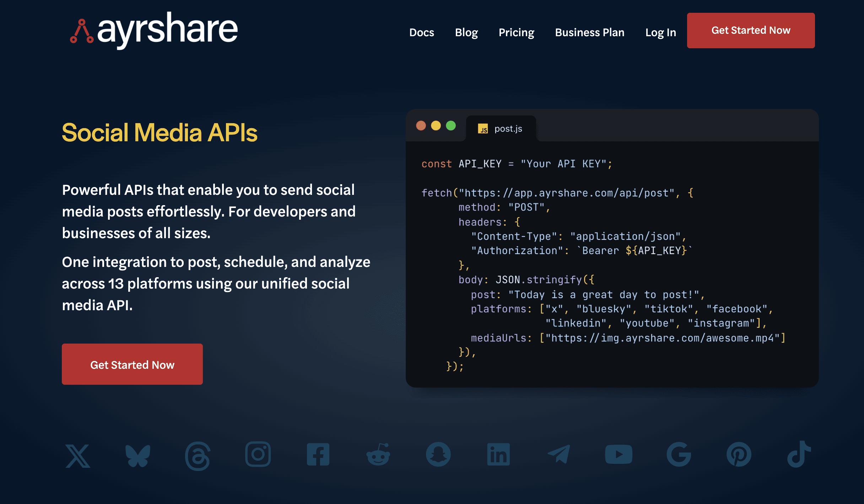Viewport: 864px width, 504px height.
Task: Click the red dot in code window
Action: tap(421, 126)
